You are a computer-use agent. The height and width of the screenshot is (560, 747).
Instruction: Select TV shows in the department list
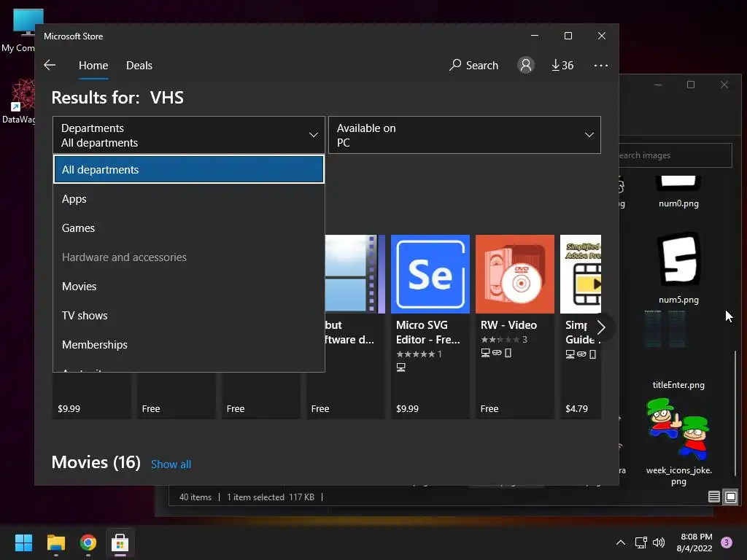[x=189, y=315]
